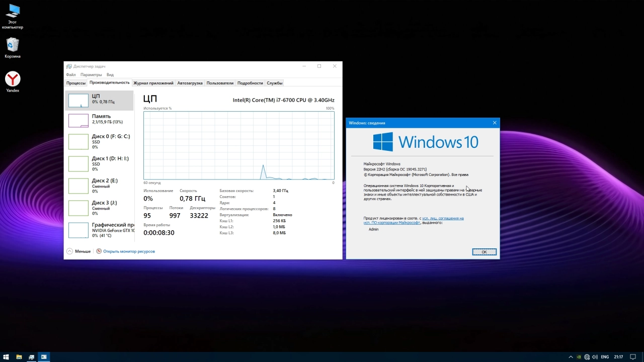Image resolution: width=644 pixels, height=362 pixels.
Task: Click the Intel Core i7-6700 CPU name
Action: (283, 100)
